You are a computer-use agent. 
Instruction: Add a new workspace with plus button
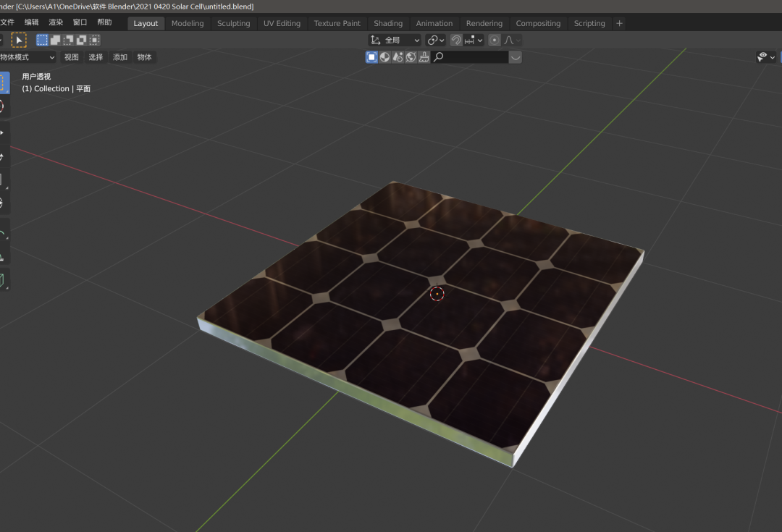(619, 23)
